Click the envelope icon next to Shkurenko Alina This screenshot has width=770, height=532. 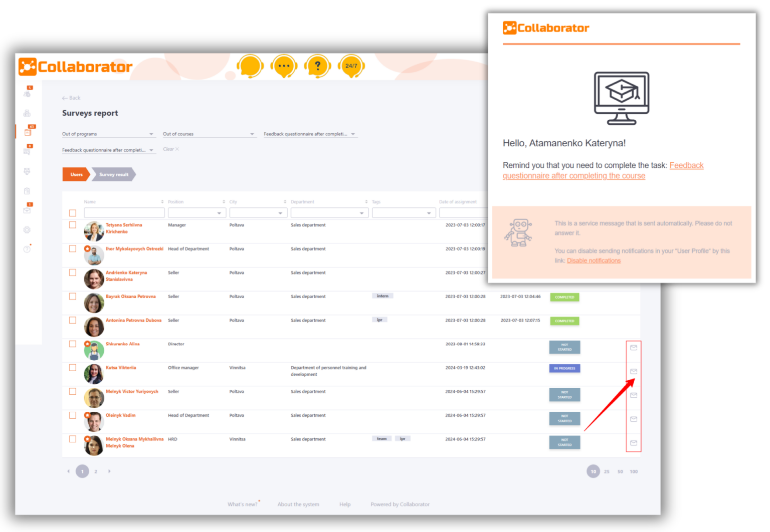click(x=633, y=347)
